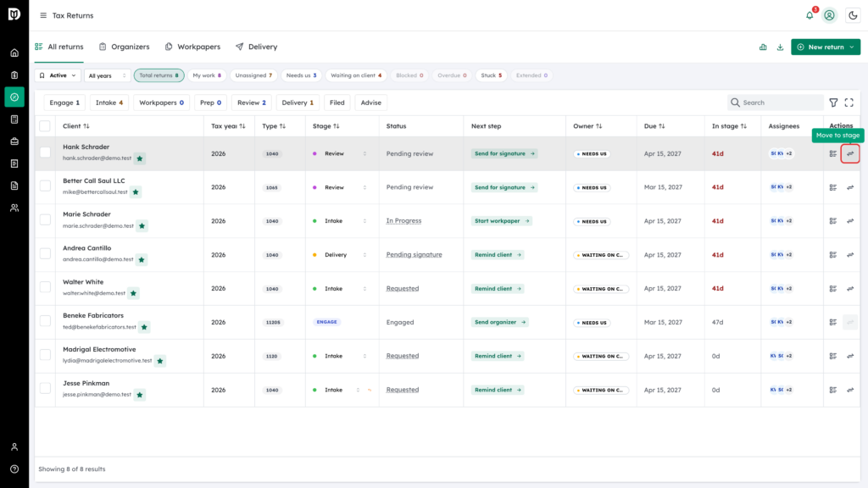Click the Search input field
Image resolution: width=868 pixels, height=488 pixels.
(776, 103)
